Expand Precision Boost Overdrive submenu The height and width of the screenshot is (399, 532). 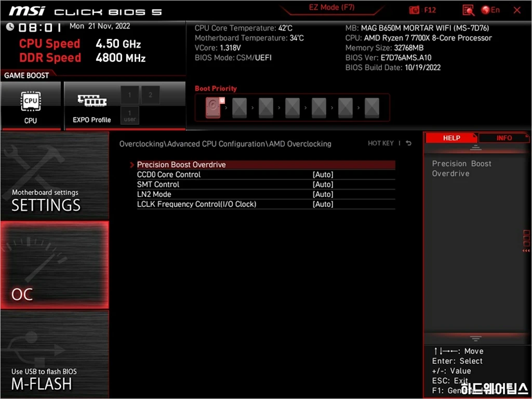(266, 165)
